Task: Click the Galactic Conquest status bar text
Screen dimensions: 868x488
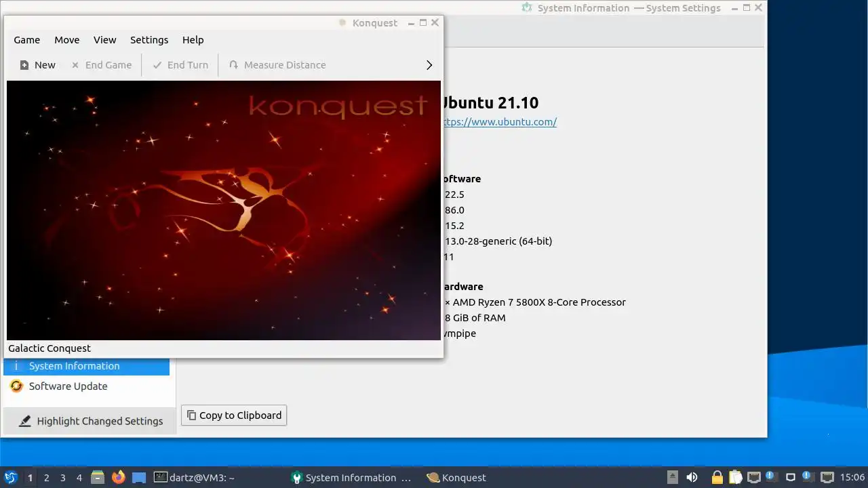Action: tap(50, 348)
